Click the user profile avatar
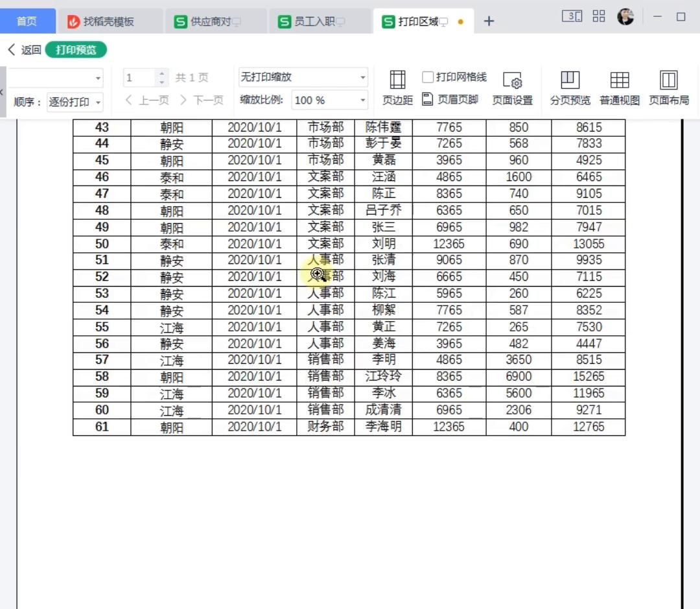Screen dimensions: 700x609 point(625,16)
